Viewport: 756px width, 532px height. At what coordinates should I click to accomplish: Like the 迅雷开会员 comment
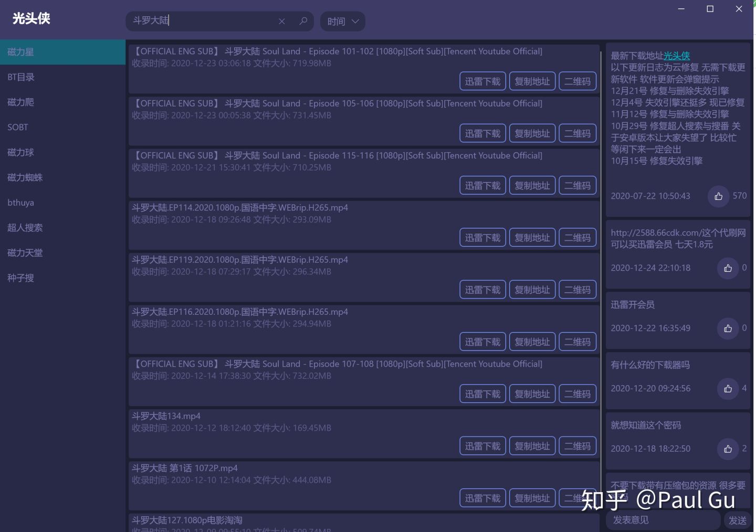click(x=728, y=328)
